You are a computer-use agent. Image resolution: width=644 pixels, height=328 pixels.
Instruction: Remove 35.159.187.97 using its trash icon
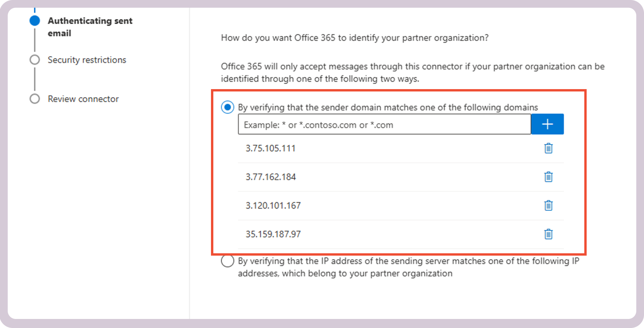(548, 235)
